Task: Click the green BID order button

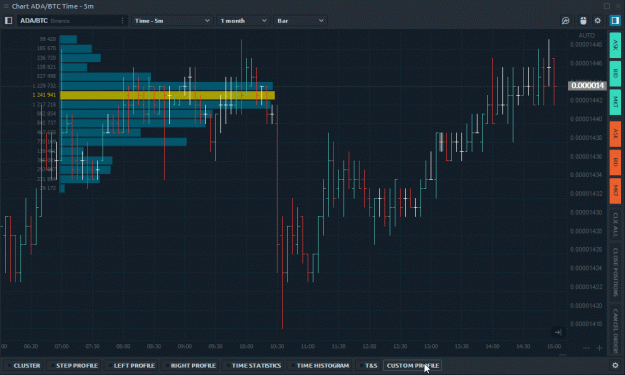Action: (x=615, y=73)
